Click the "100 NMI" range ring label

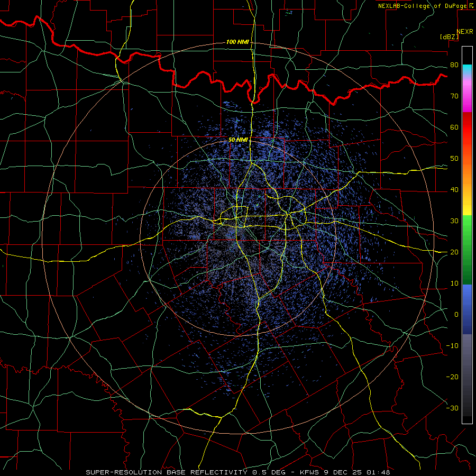coord(237,42)
